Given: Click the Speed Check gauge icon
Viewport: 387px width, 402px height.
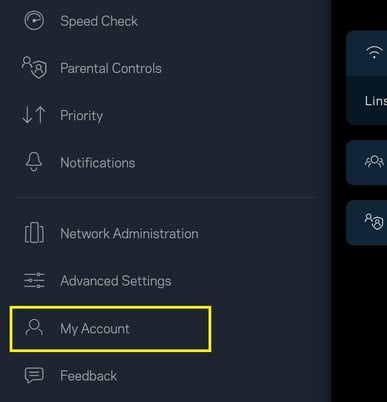Looking at the screenshot, I should [x=34, y=21].
